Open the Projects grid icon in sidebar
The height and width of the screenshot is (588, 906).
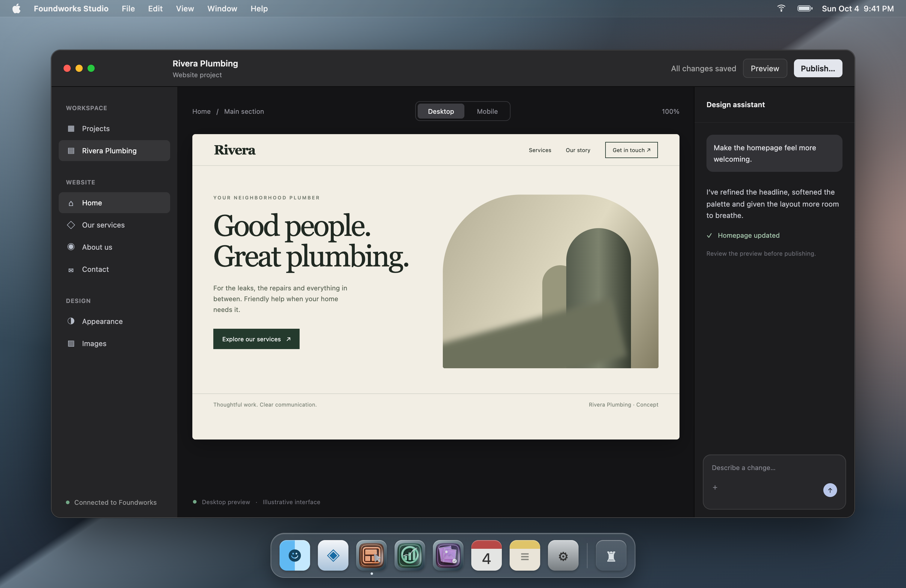click(x=71, y=128)
